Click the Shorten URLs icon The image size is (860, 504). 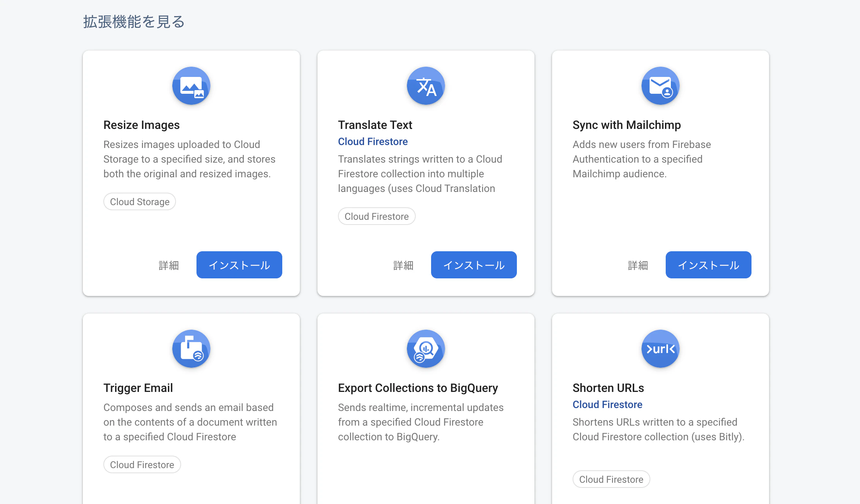point(661,349)
